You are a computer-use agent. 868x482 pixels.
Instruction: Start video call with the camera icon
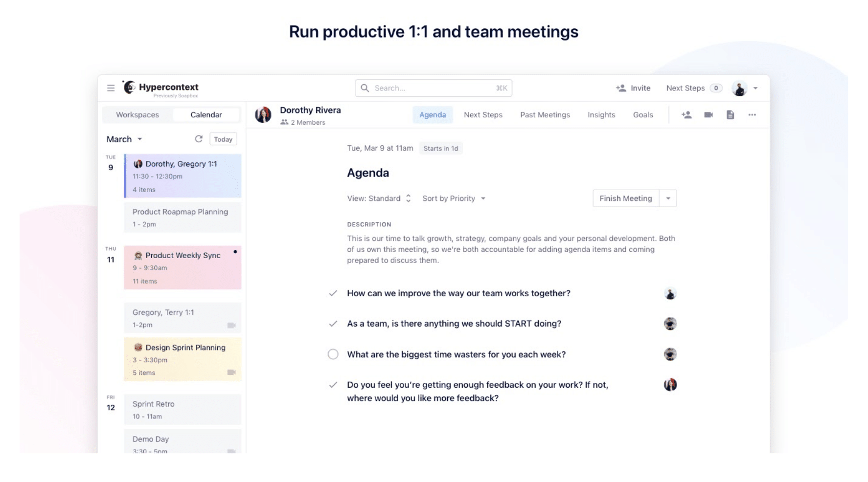708,115
